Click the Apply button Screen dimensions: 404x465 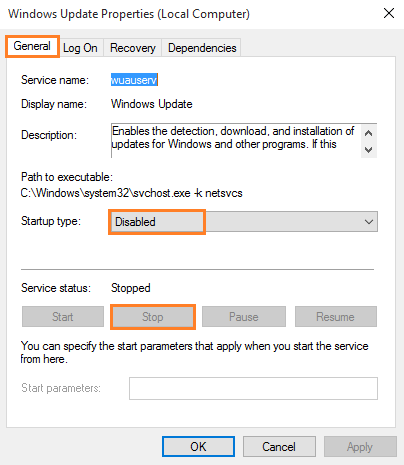[360, 447]
